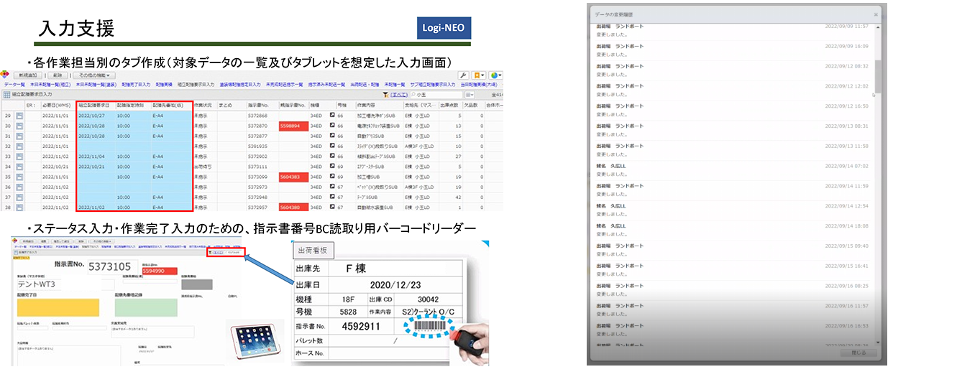Click the link arrow icon for 5372948
The image size is (980, 377).
332,197
